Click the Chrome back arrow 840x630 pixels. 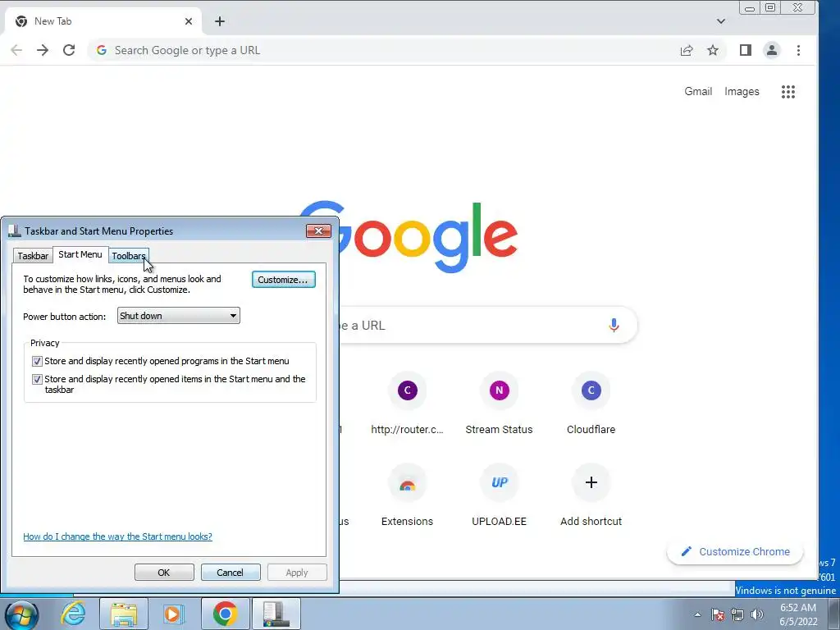point(16,50)
